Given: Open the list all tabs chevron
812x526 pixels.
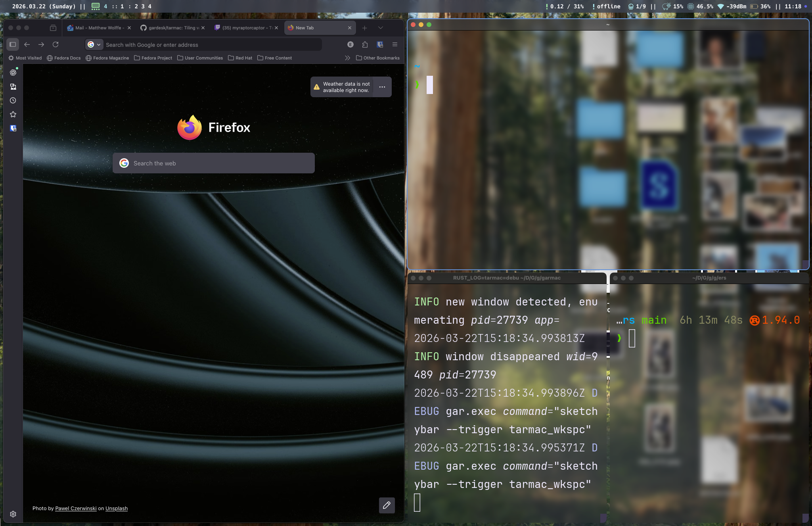Looking at the screenshot, I should tap(381, 28).
